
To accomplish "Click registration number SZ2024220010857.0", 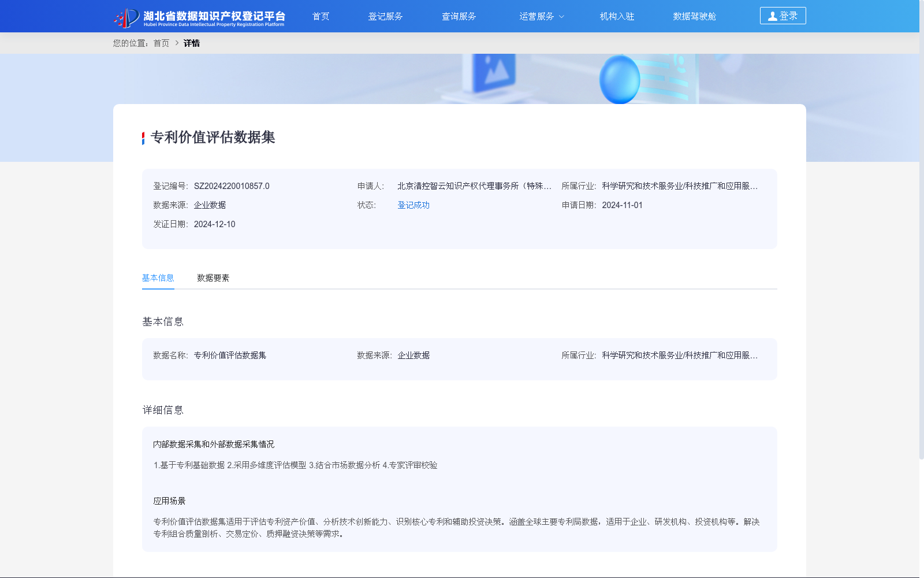I will 232,186.
